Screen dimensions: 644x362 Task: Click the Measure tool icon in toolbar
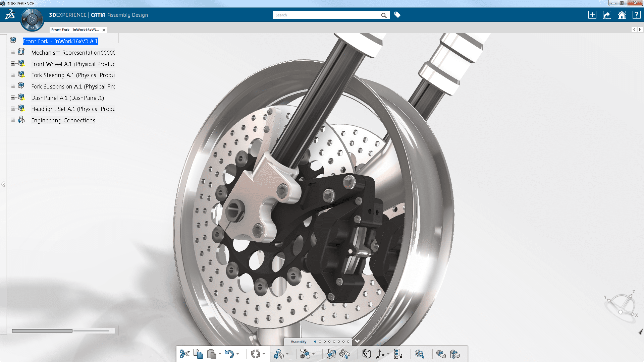[x=419, y=354]
